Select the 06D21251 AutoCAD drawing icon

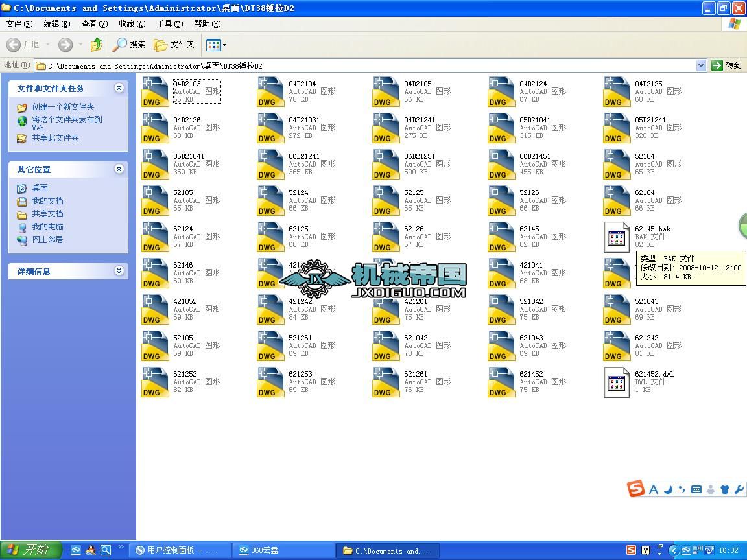tap(386, 164)
